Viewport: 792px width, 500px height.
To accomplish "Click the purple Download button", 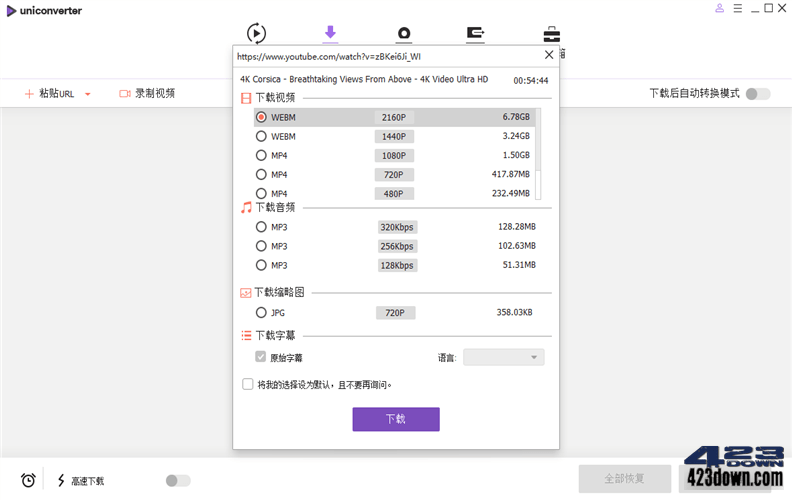I will (x=395, y=419).
